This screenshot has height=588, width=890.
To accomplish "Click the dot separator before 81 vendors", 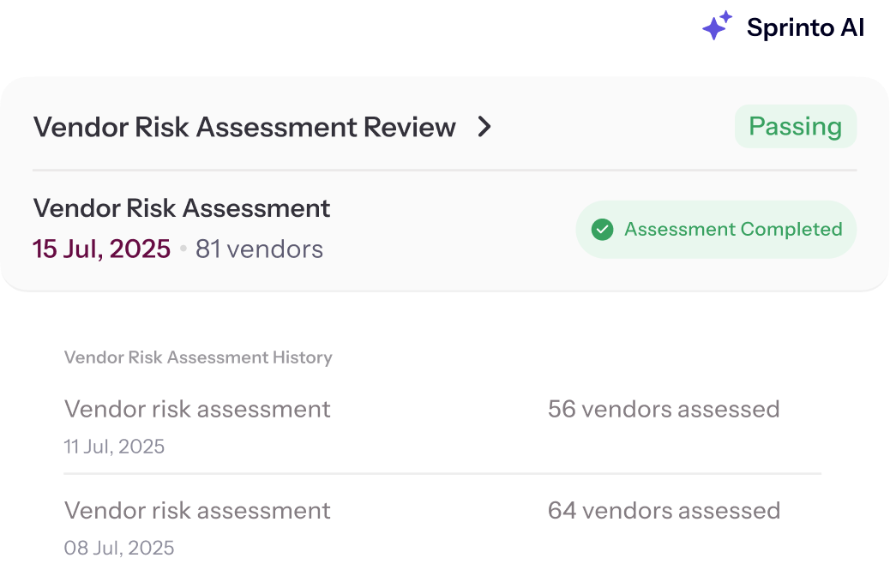I will [183, 249].
